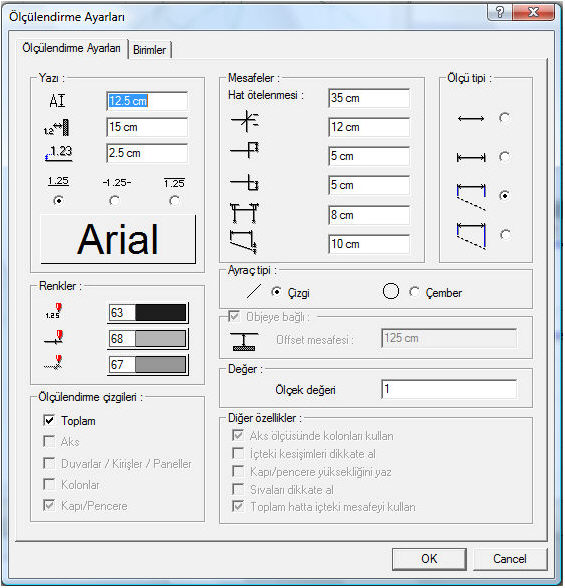Click the 1.23 text offset icon
This screenshot has height=588, width=565.
click(59, 153)
